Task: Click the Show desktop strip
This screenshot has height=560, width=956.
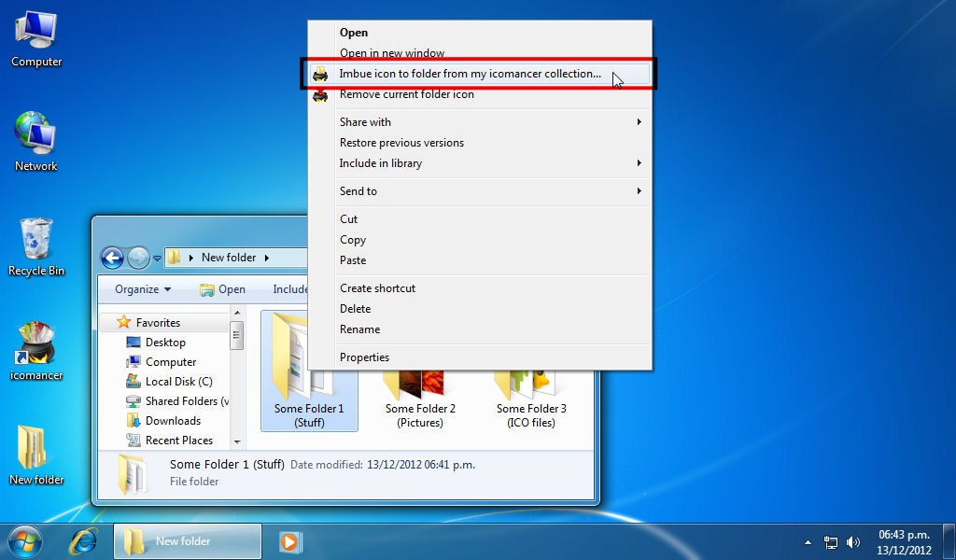Action: tap(949, 541)
